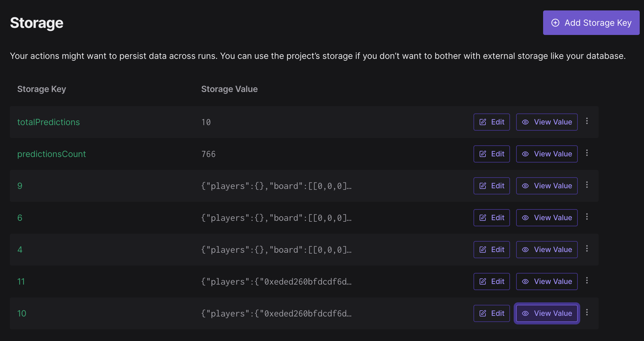View value of totalPredictions
This screenshot has height=341, width=644.
(x=547, y=122)
